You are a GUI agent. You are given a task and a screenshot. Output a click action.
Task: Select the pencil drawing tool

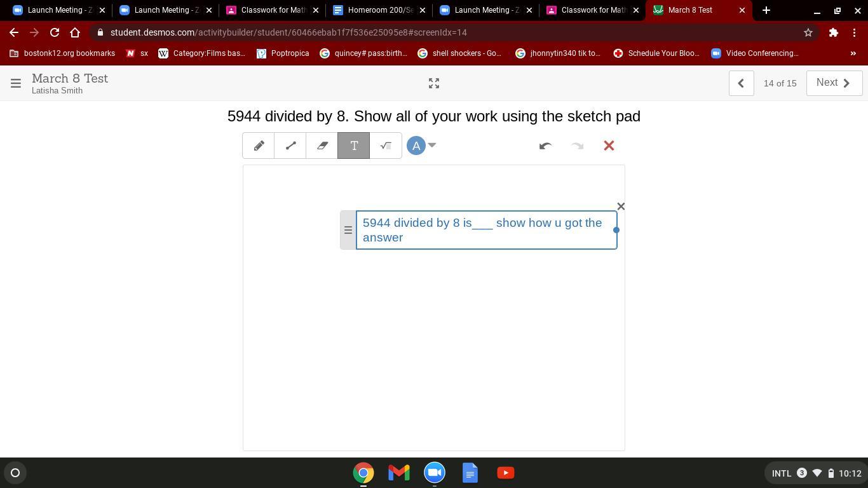(259, 146)
